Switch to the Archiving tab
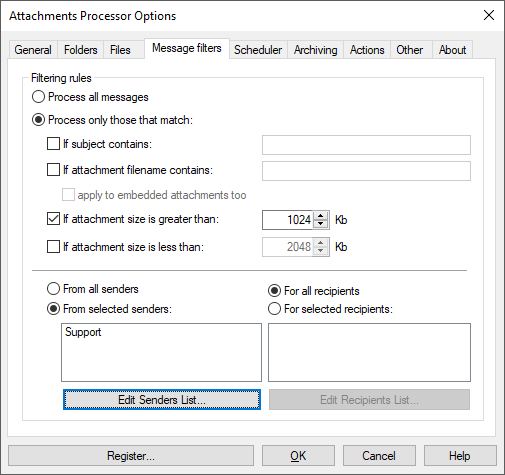The width and height of the screenshot is (505, 475). coord(315,50)
